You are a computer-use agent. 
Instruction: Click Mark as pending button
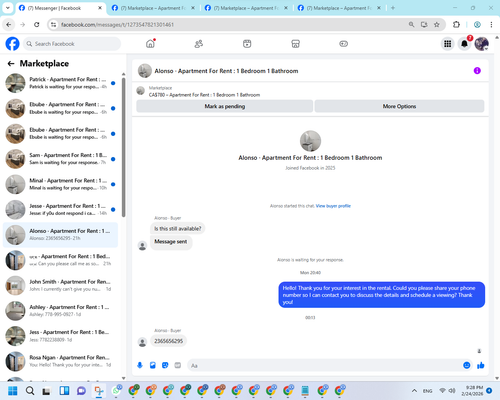[x=224, y=106]
